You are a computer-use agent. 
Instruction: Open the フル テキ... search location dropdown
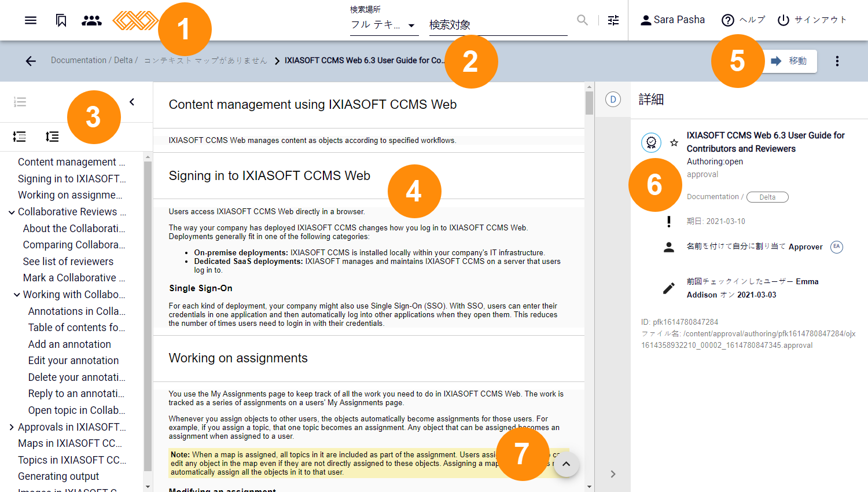tap(384, 25)
